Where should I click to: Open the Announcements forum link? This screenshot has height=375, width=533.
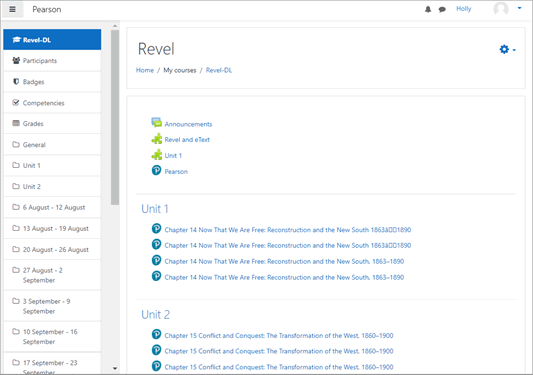coord(188,124)
